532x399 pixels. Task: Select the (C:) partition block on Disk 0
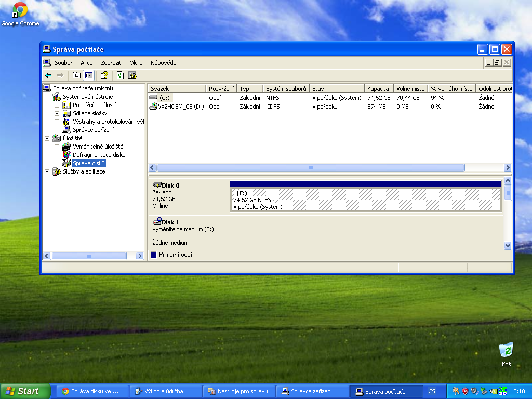(x=366, y=196)
